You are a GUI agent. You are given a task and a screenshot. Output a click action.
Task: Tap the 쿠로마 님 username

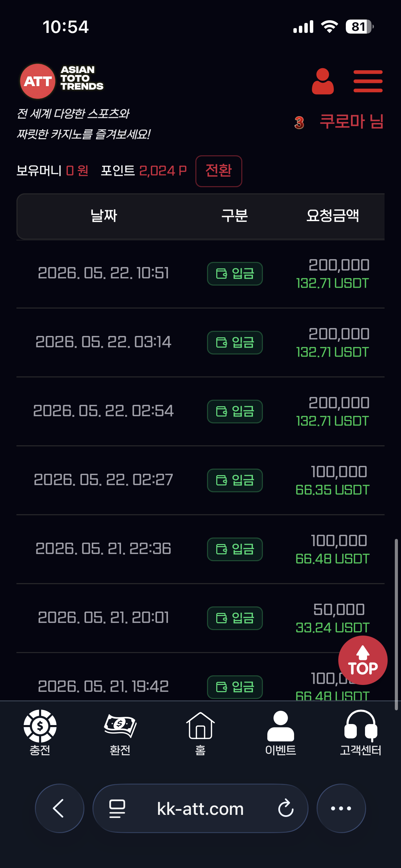[x=352, y=121]
